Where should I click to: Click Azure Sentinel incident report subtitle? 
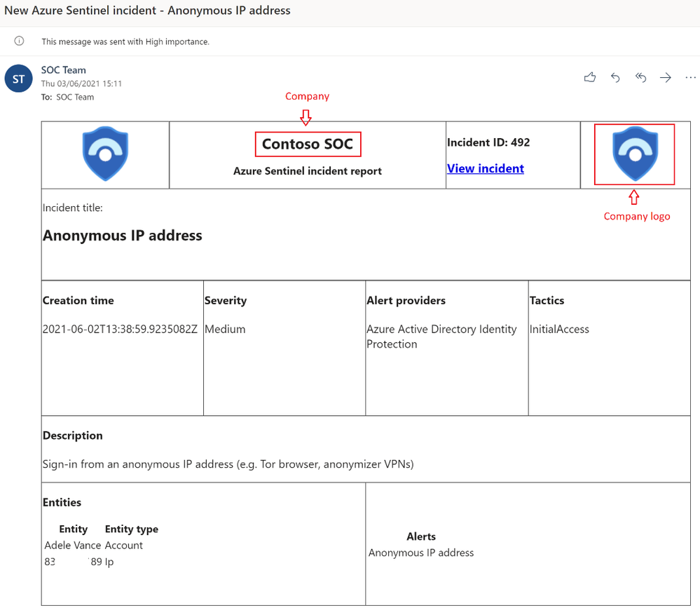click(x=308, y=171)
